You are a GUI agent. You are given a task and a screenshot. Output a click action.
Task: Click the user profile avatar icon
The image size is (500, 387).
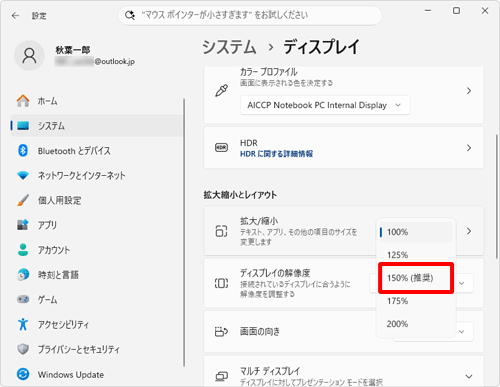pos(29,56)
